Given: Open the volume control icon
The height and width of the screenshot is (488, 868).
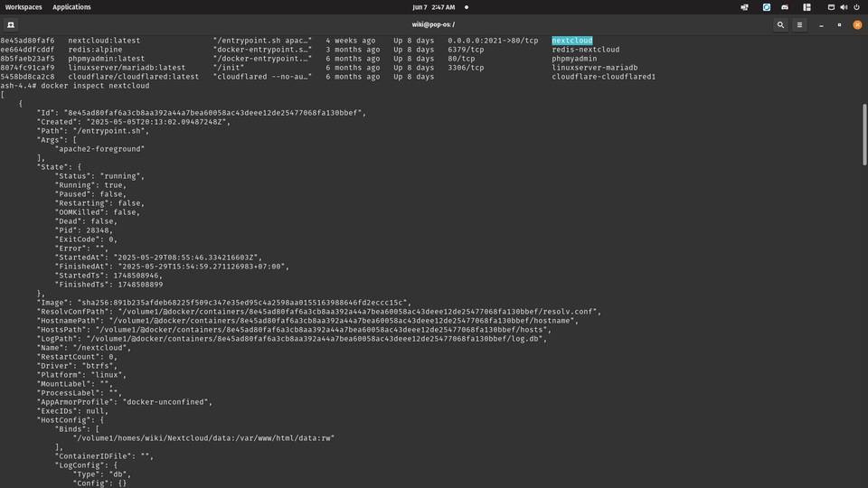Looking at the screenshot, I should pyautogui.click(x=844, y=7).
